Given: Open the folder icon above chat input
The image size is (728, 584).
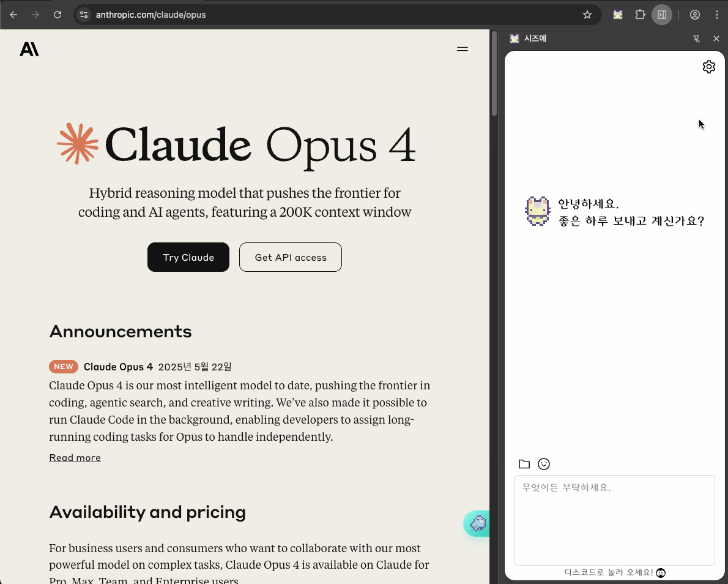Looking at the screenshot, I should pyautogui.click(x=524, y=463).
